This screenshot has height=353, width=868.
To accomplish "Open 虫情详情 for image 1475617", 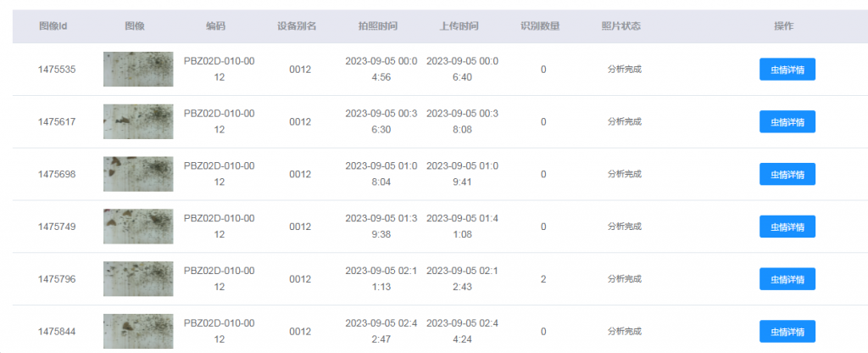I will pos(787,121).
